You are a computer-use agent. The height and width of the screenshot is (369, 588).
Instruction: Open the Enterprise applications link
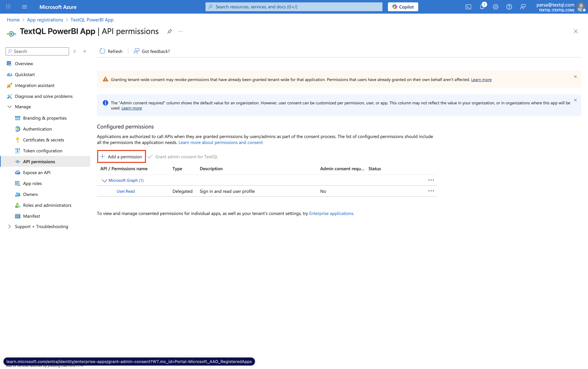(331, 213)
